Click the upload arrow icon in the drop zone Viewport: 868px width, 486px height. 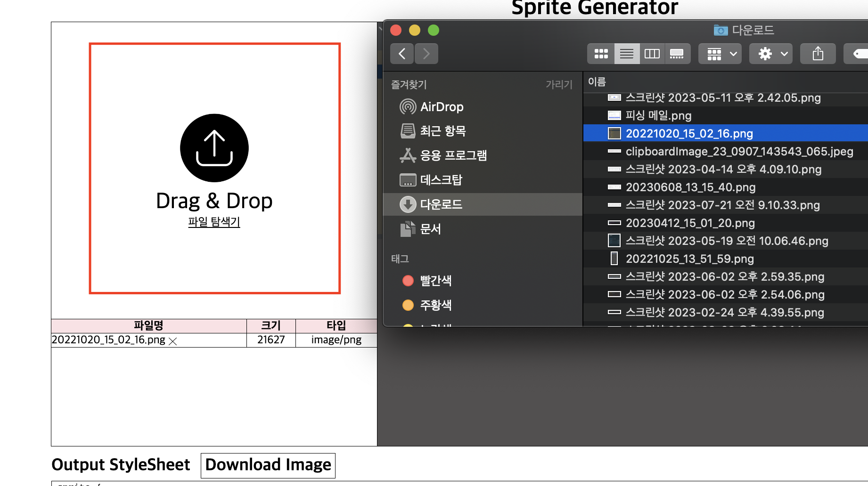point(214,147)
